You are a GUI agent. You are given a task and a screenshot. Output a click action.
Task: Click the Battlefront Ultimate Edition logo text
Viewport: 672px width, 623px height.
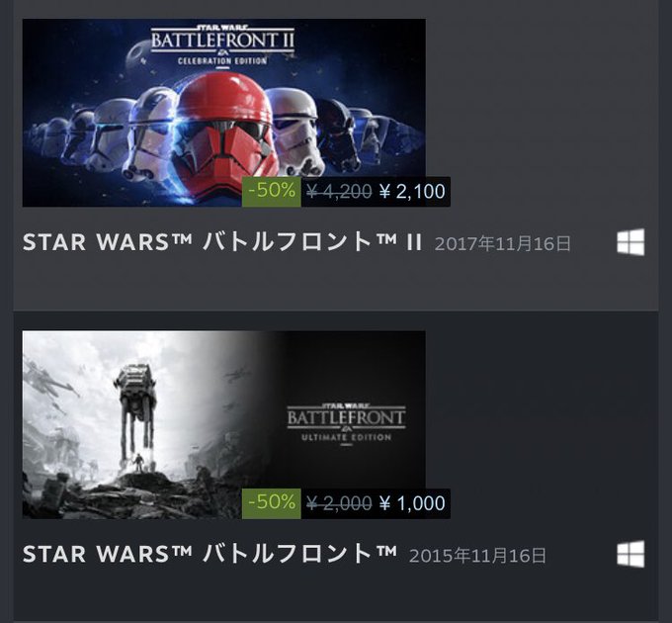pyautogui.click(x=346, y=424)
